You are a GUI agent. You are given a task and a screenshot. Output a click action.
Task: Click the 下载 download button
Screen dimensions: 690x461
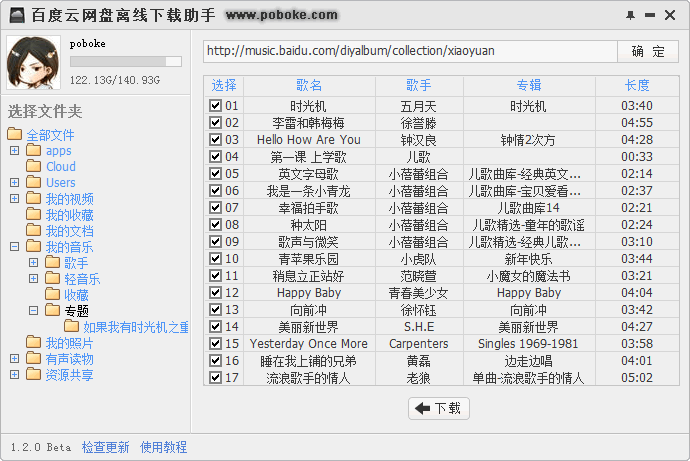439,408
